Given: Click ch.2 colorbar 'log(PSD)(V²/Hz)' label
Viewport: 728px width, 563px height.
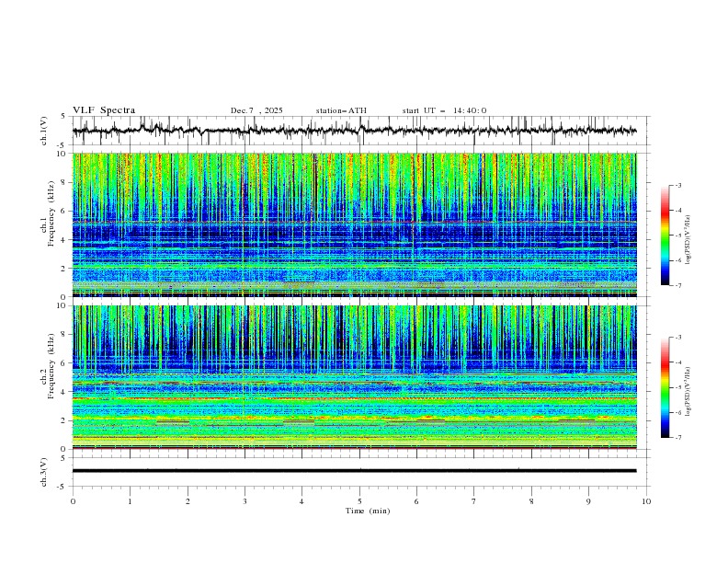Looking at the screenshot, I should tap(688, 392).
